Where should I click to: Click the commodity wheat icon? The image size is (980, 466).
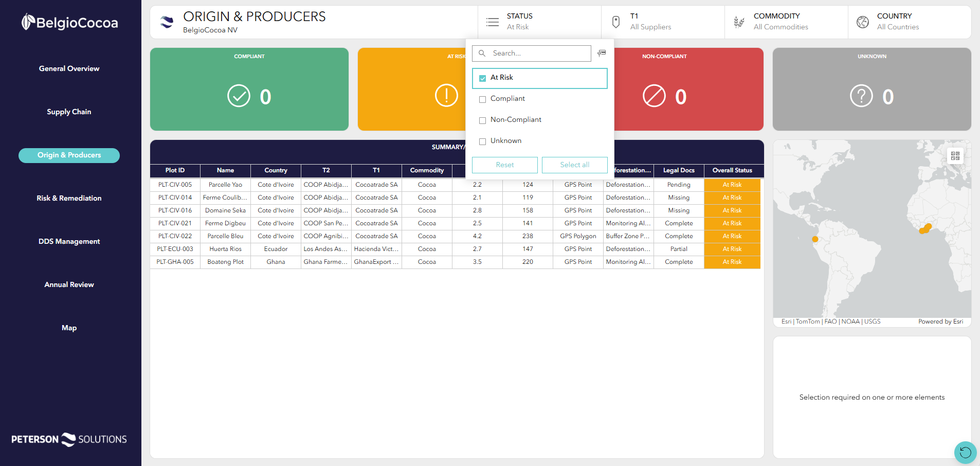[x=739, y=22]
